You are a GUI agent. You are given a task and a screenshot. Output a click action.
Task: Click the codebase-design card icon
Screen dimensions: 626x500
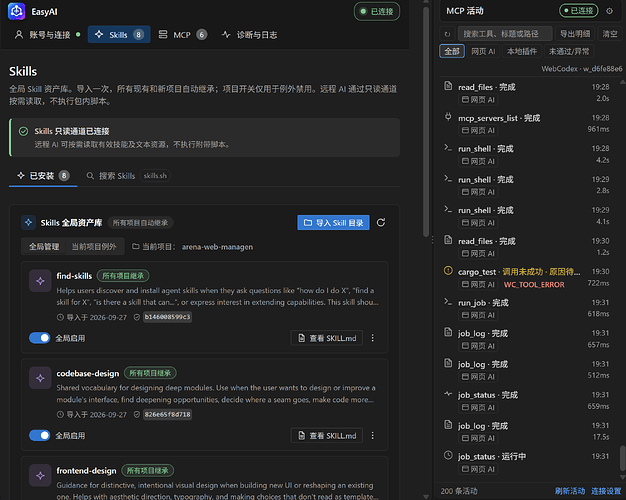click(40, 378)
